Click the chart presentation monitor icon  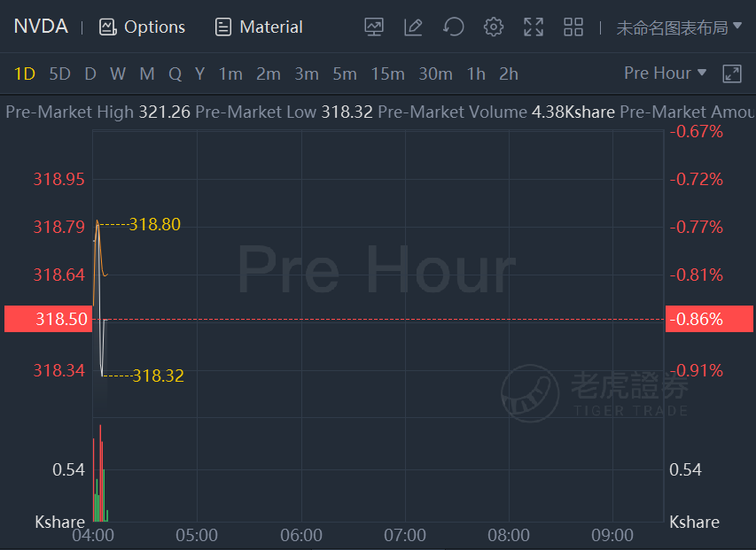coord(374,27)
